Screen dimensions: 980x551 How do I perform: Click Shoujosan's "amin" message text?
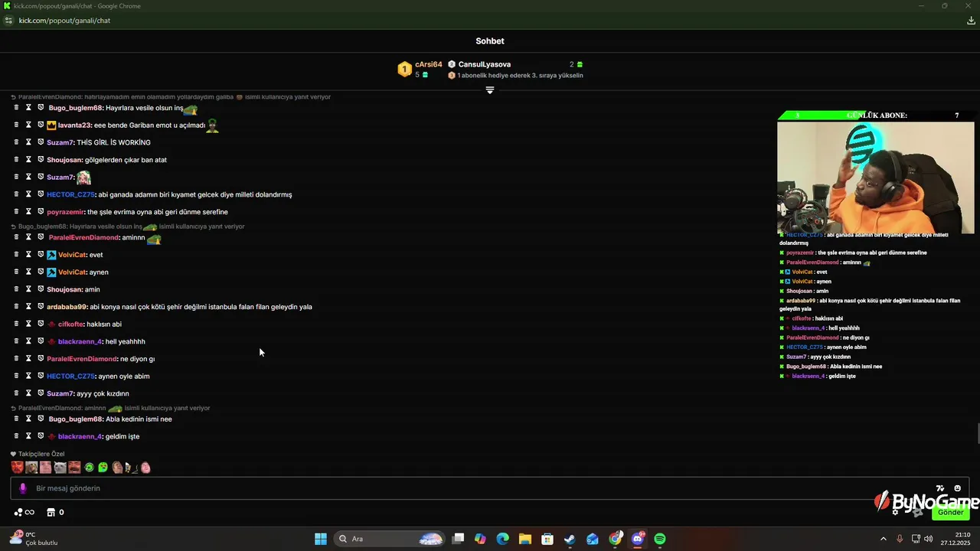pyautogui.click(x=93, y=290)
